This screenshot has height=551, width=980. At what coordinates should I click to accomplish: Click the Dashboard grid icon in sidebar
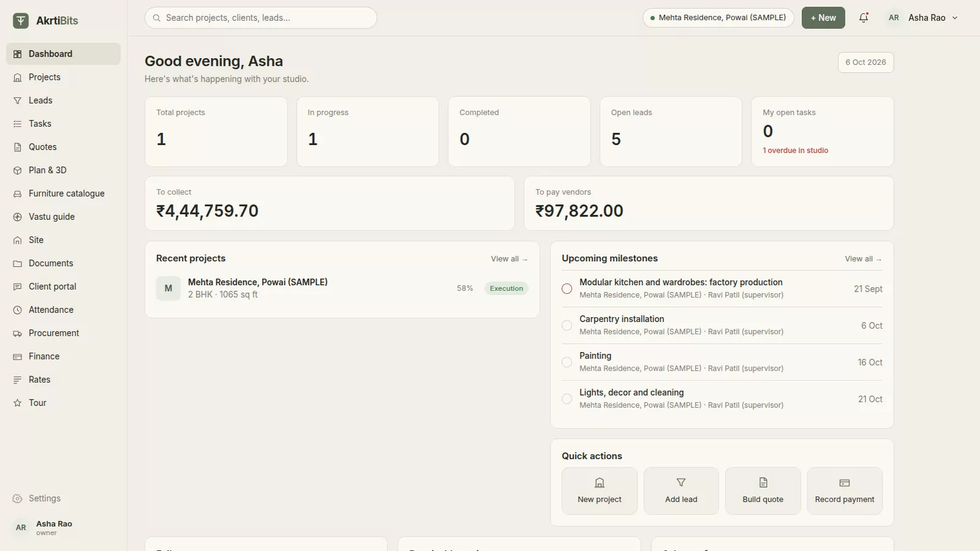coord(18,54)
